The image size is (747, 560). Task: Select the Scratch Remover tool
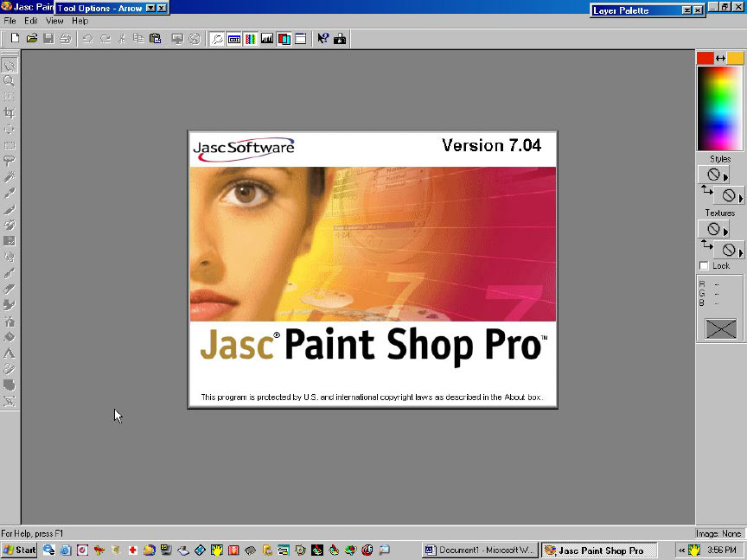(9, 273)
